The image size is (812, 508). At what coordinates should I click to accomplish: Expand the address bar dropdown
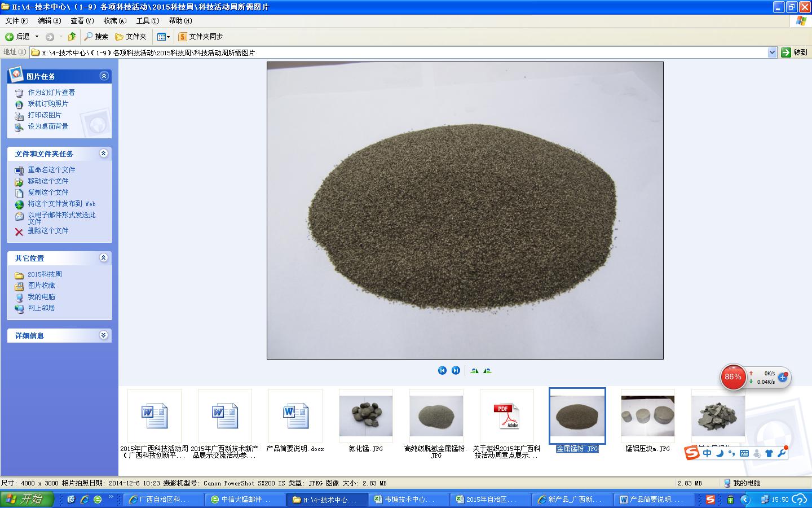click(x=772, y=52)
